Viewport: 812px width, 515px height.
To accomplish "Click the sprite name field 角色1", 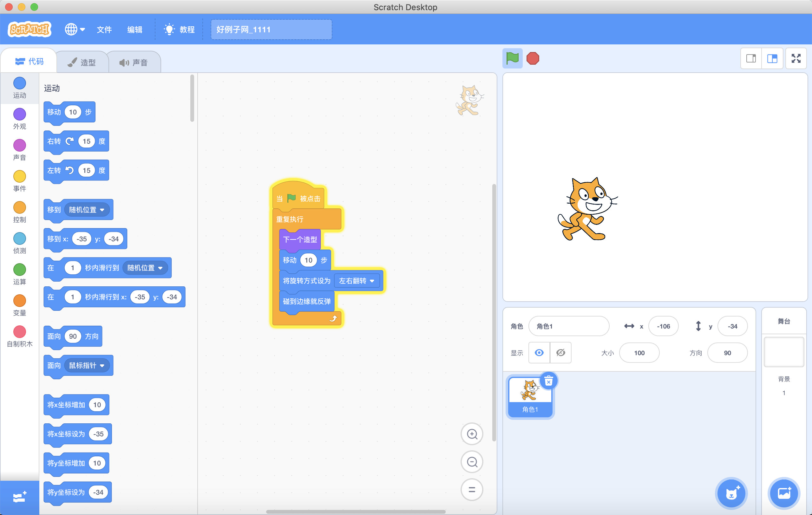I will coord(568,326).
